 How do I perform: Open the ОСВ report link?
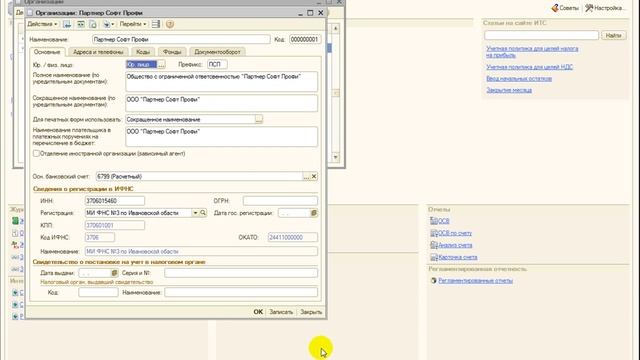click(443, 221)
